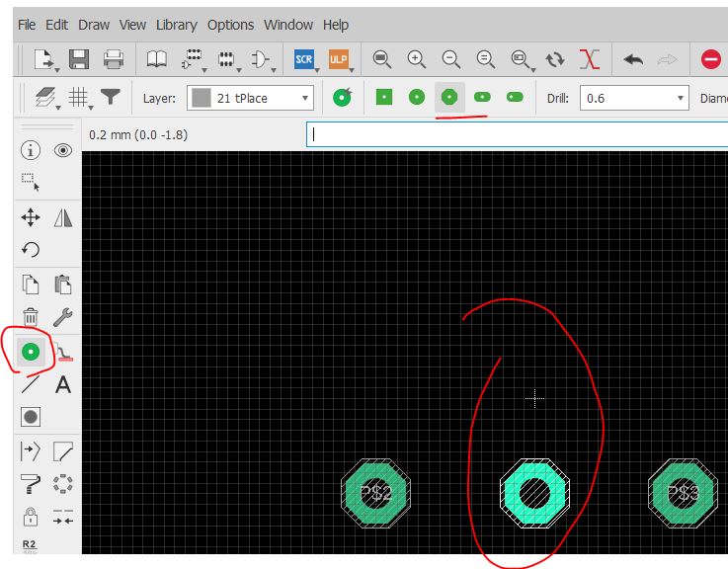Select the Rotate tool
The height and width of the screenshot is (569, 728).
(31, 250)
